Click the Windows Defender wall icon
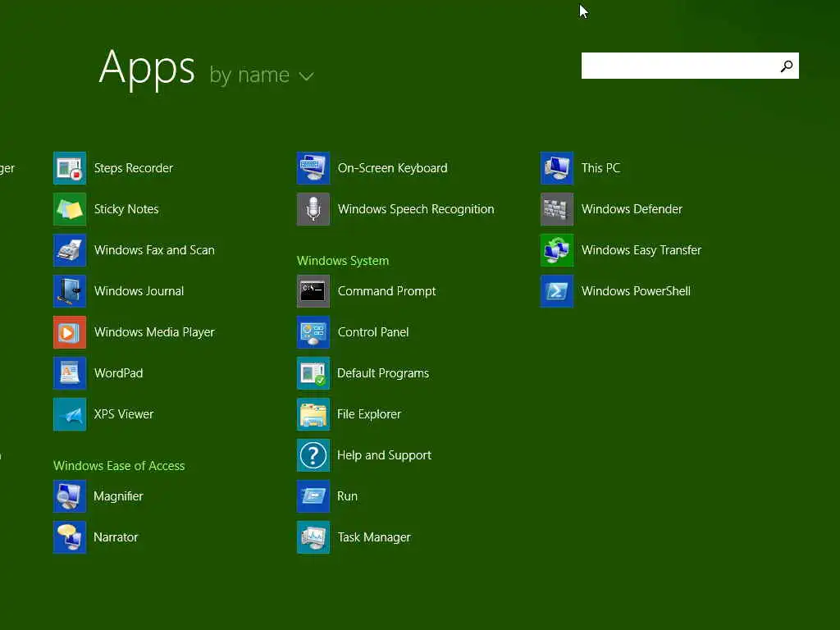The height and width of the screenshot is (630, 840). 557,209
